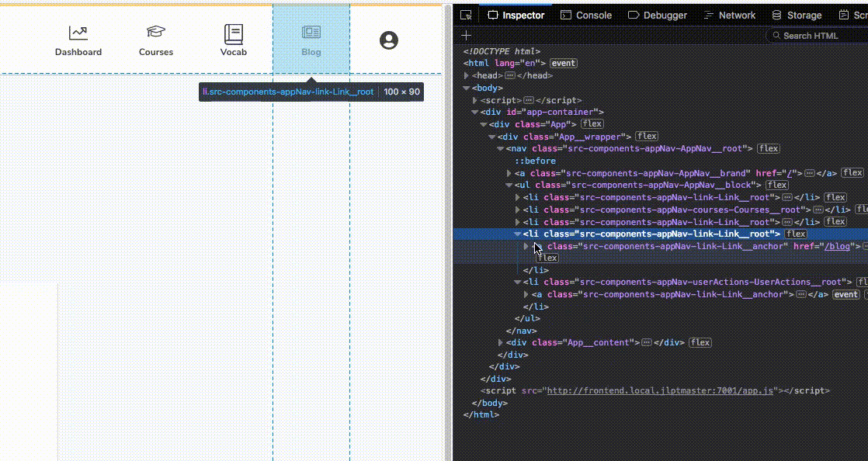This screenshot has width=868, height=461.
Task: Click the plus button to create new node
Action: click(x=466, y=36)
